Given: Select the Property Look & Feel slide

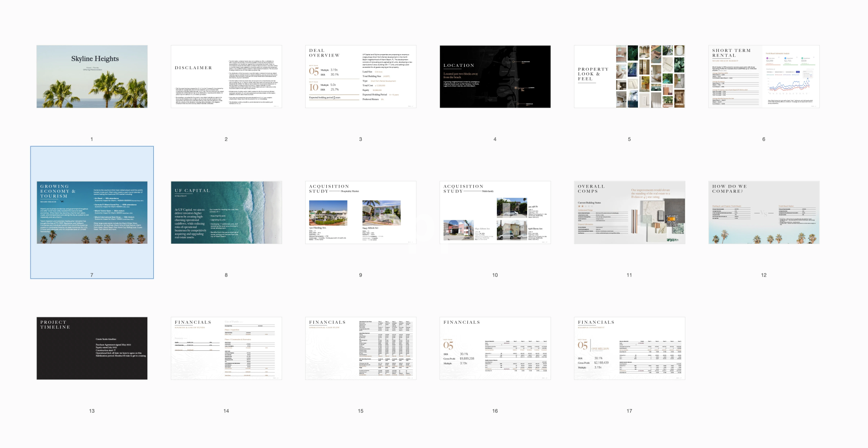Looking at the screenshot, I should tap(629, 76).
